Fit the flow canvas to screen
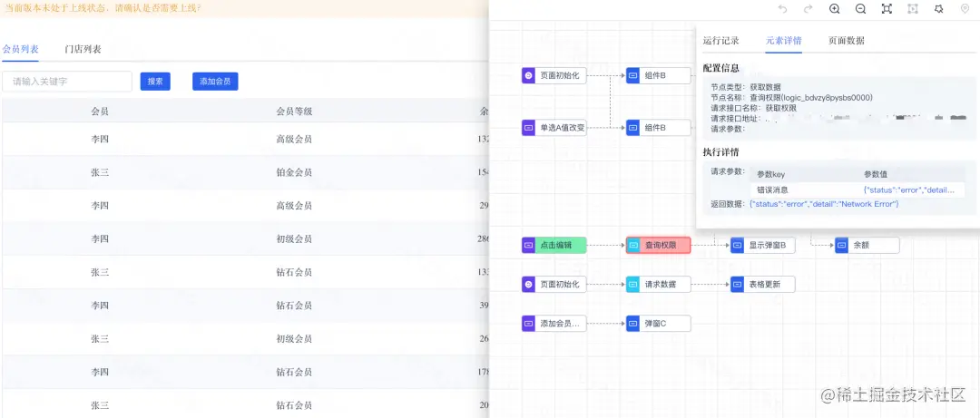Screen dimensions: 980x418 click(x=887, y=9)
